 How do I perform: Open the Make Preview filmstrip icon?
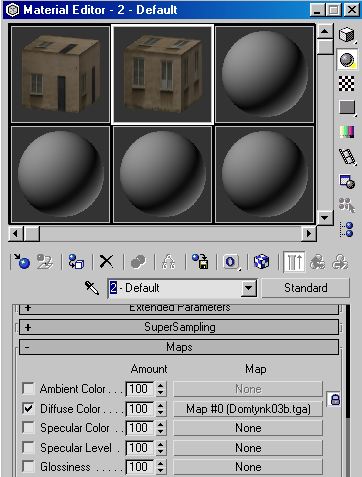[347, 157]
